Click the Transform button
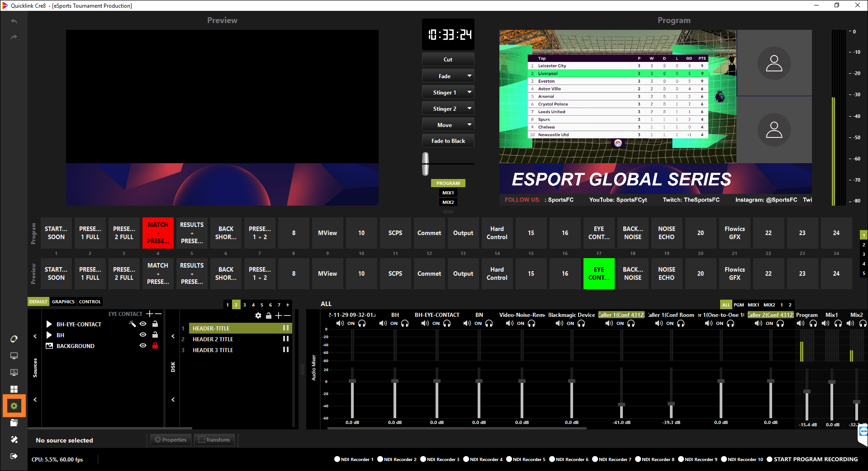 pyautogui.click(x=214, y=440)
